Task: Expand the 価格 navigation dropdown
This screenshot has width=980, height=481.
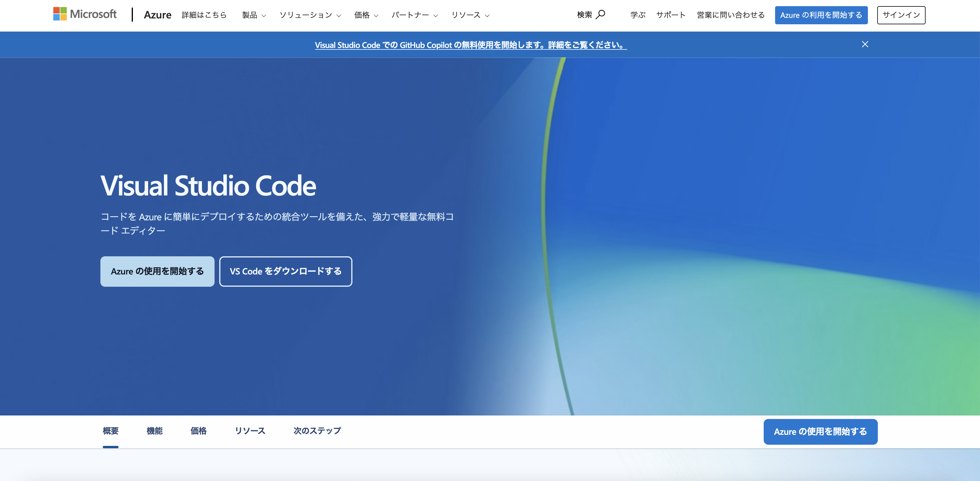Action: tap(366, 15)
